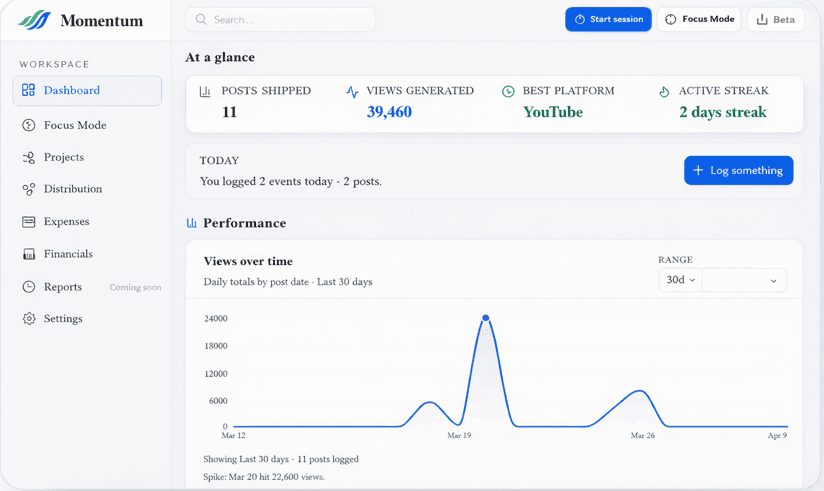Click the Log something button

739,170
